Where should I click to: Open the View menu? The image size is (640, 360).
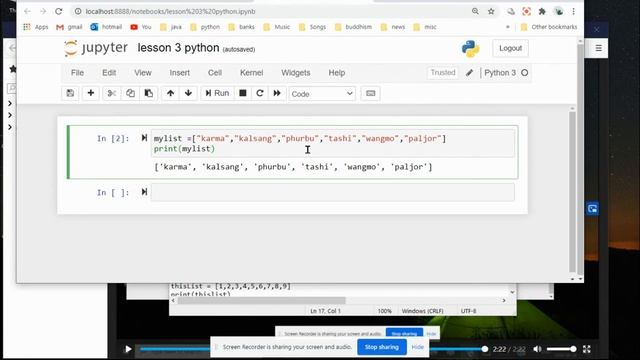[143, 73]
